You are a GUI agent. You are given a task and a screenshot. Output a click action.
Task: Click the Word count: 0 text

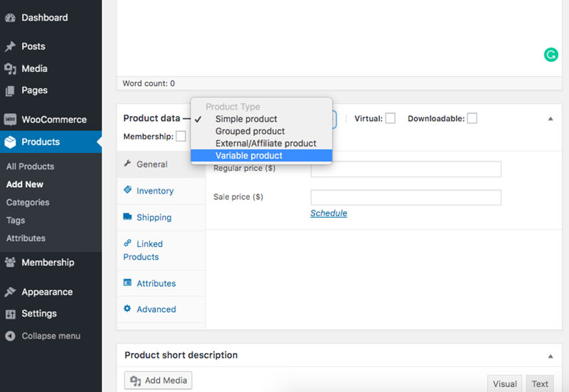coord(149,83)
